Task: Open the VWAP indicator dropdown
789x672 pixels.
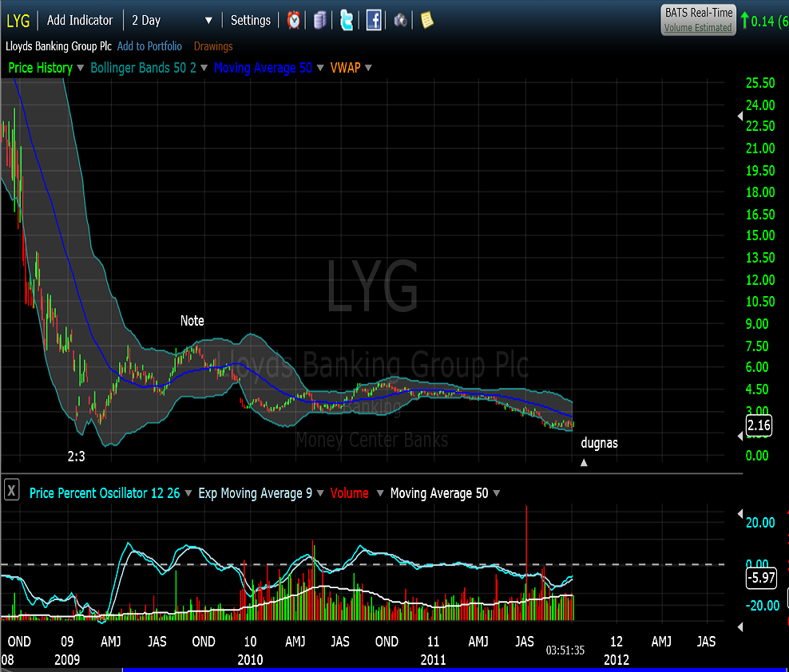Action: (x=368, y=68)
